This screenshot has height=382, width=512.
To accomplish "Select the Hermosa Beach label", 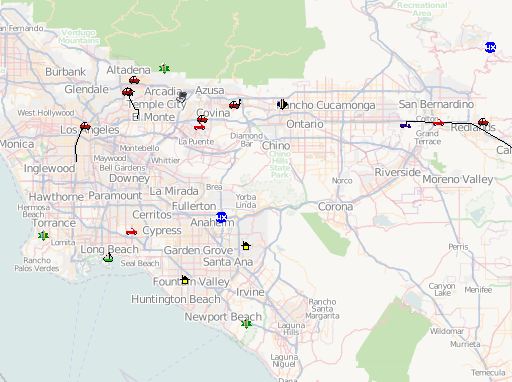I will (34, 211).
